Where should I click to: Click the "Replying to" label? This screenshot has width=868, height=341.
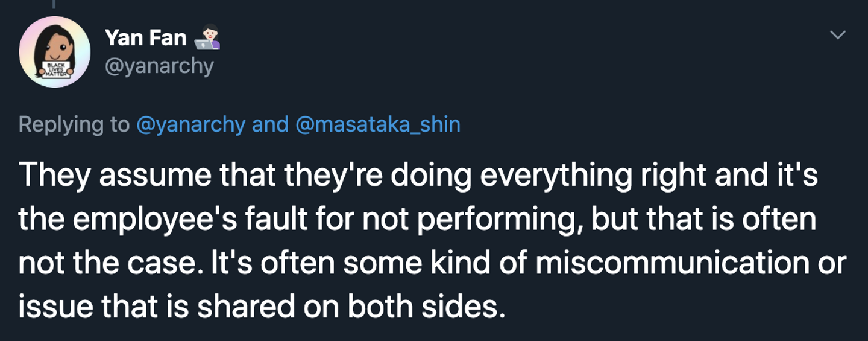point(74,124)
